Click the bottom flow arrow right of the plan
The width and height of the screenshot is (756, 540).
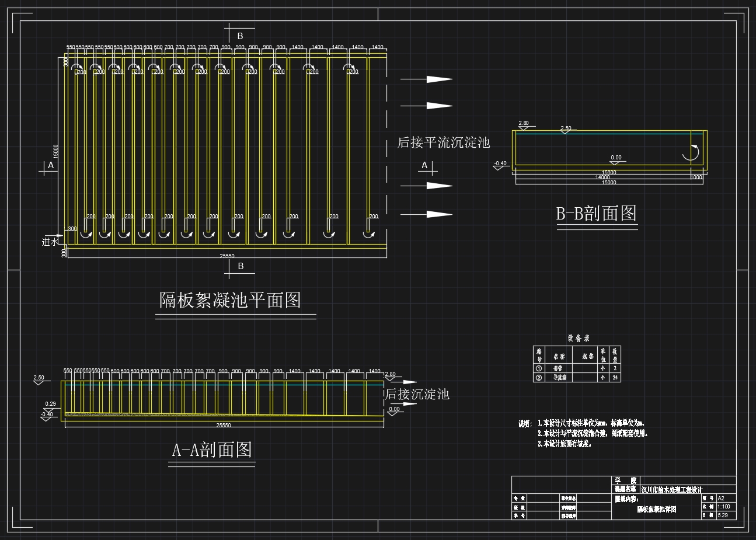coord(426,214)
